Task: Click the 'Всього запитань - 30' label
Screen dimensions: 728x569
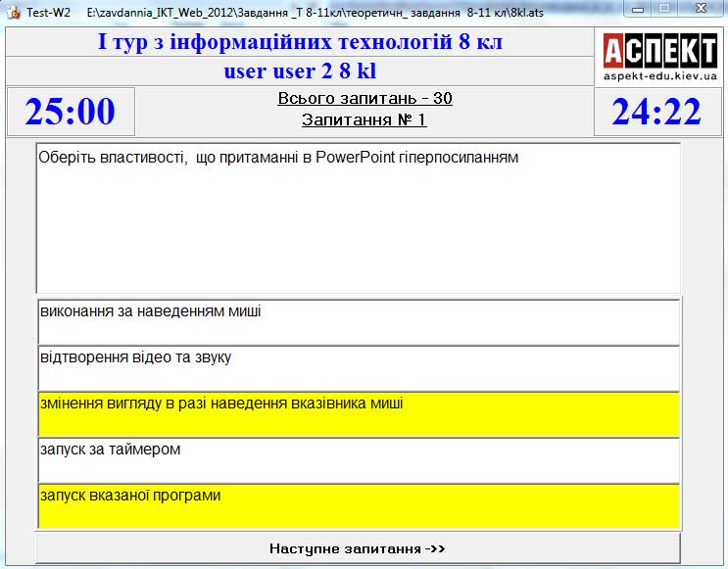Action: 364,99
